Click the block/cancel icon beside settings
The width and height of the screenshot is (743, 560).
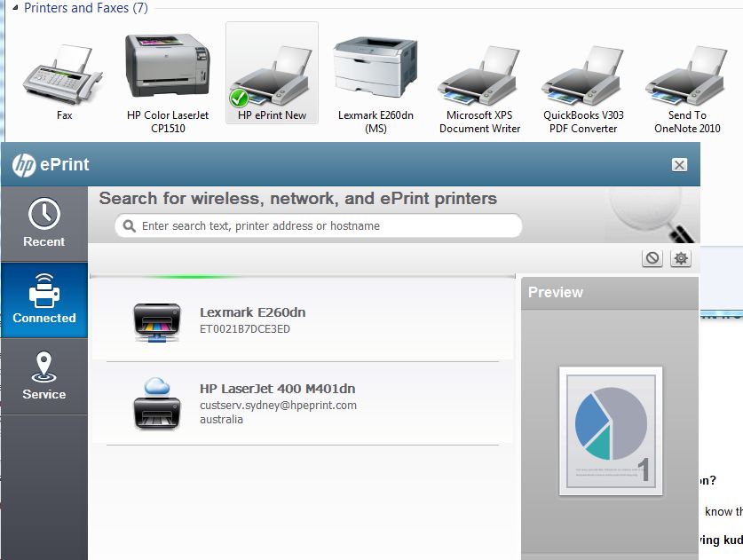652,258
